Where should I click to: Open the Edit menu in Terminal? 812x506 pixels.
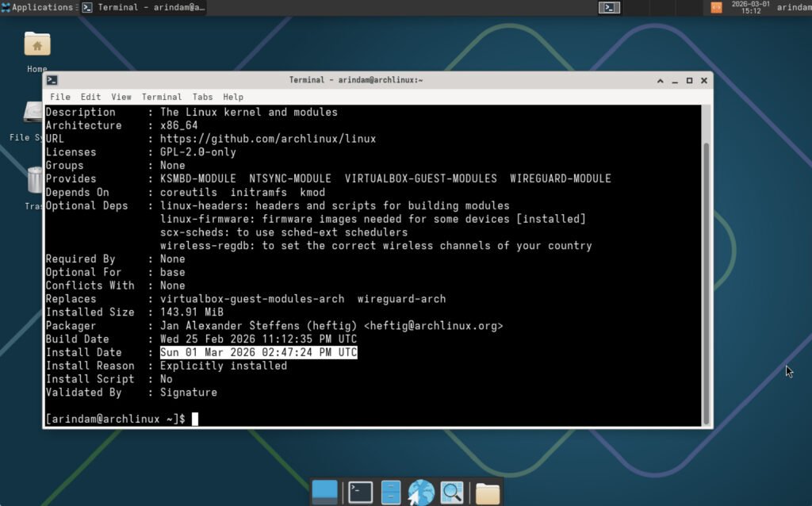90,96
